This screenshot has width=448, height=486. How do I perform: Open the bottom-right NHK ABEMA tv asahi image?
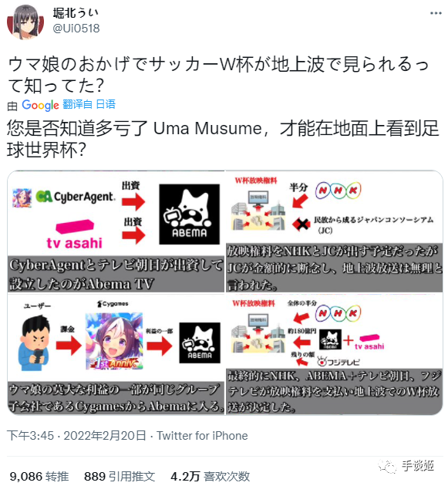click(x=335, y=354)
